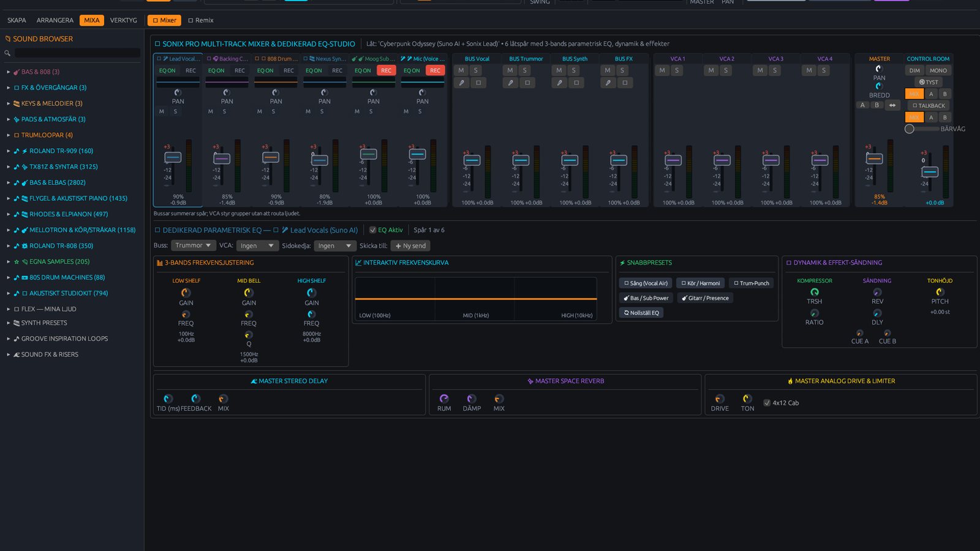Open the VCA dropdown showing Ingen
Screen dimensions: 980x551
tap(257, 246)
